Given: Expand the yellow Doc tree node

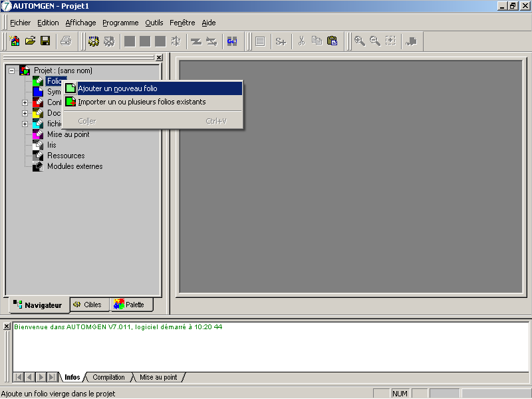Looking at the screenshot, I should pyautogui.click(x=25, y=113).
